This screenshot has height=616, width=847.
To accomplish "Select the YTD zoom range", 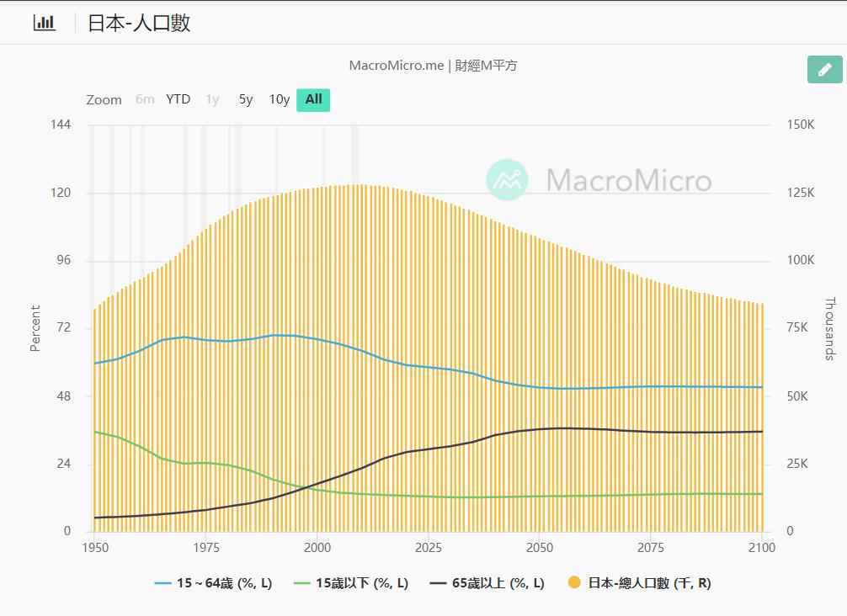I will (178, 99).
